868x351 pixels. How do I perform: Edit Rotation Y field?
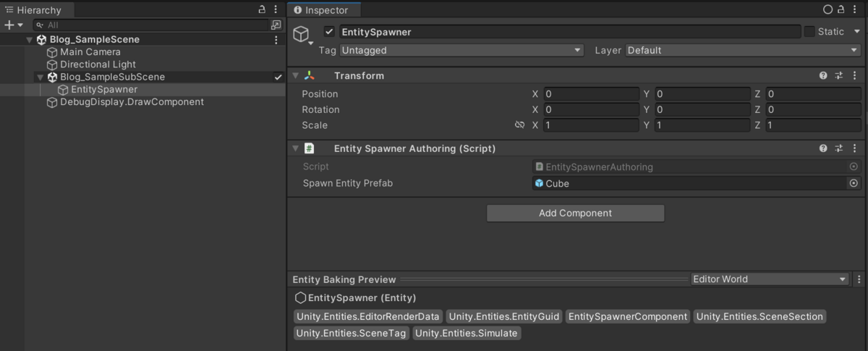[702, 110]
